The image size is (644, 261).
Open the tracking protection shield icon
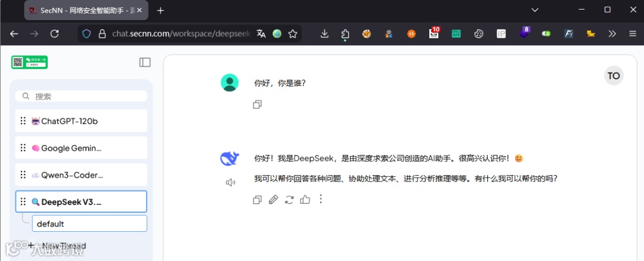pyautogui.click(x=86, y=34)
